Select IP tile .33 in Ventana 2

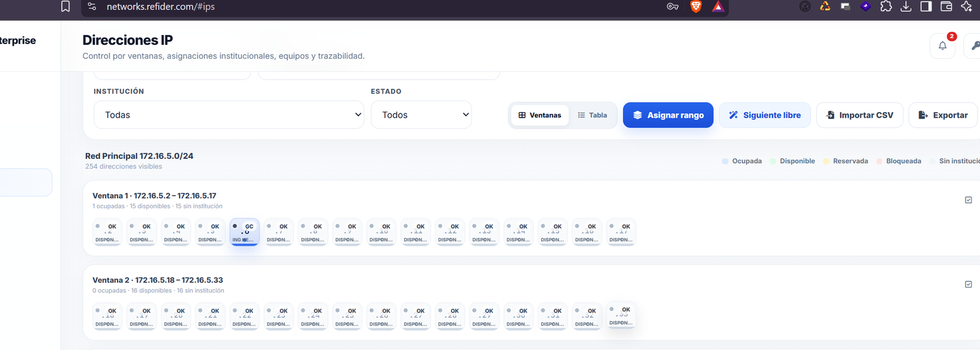click(622, 316)
